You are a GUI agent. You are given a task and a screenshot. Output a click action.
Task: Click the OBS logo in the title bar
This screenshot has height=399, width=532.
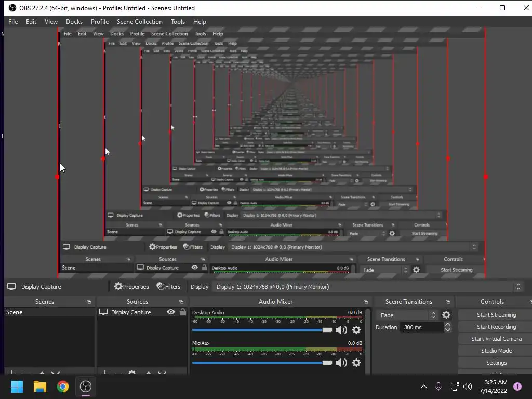(x=12, y=8)
